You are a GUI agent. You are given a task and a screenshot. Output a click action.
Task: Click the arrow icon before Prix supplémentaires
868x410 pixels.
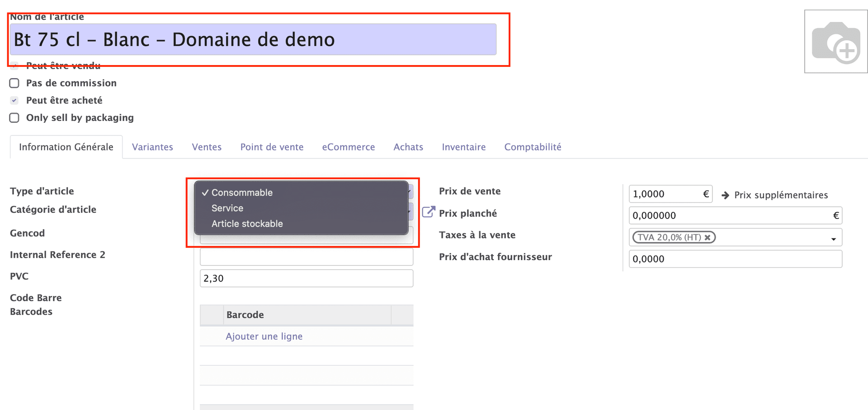(x=726, y=195)
